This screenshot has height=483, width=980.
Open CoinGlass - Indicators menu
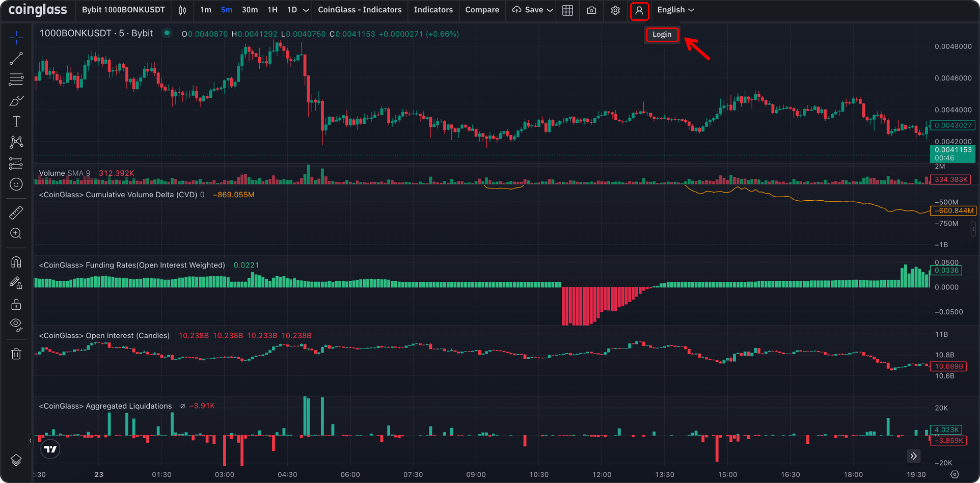360,10
